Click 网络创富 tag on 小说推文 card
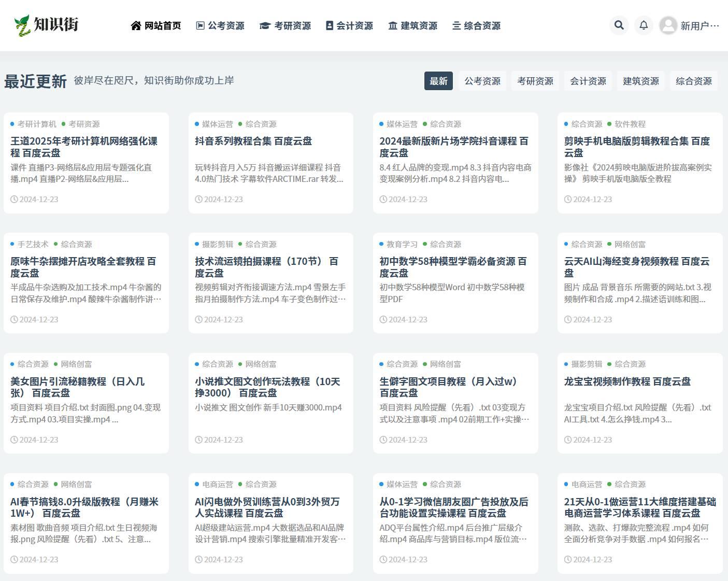This screenshot has width=728, height=581. point(261,364)
